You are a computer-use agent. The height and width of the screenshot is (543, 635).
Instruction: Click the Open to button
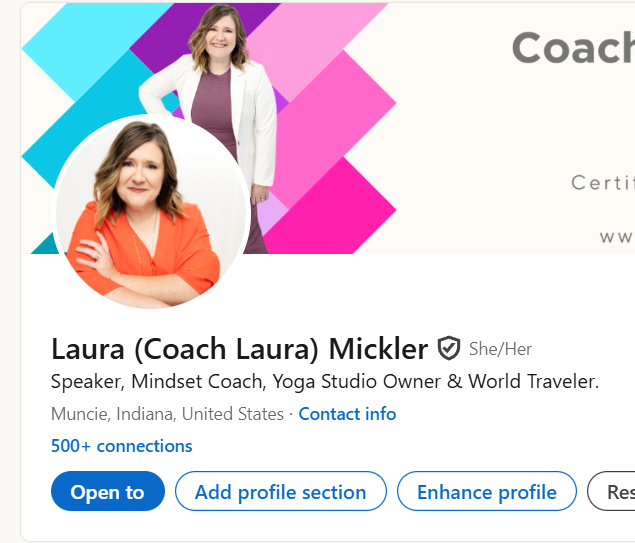(108, 491)
